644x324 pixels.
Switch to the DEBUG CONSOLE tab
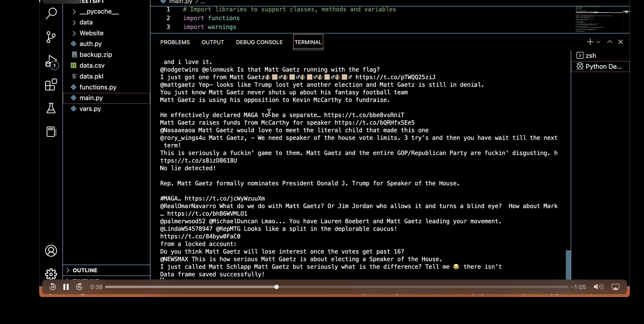pyautogui.click(x=259, y=42)
